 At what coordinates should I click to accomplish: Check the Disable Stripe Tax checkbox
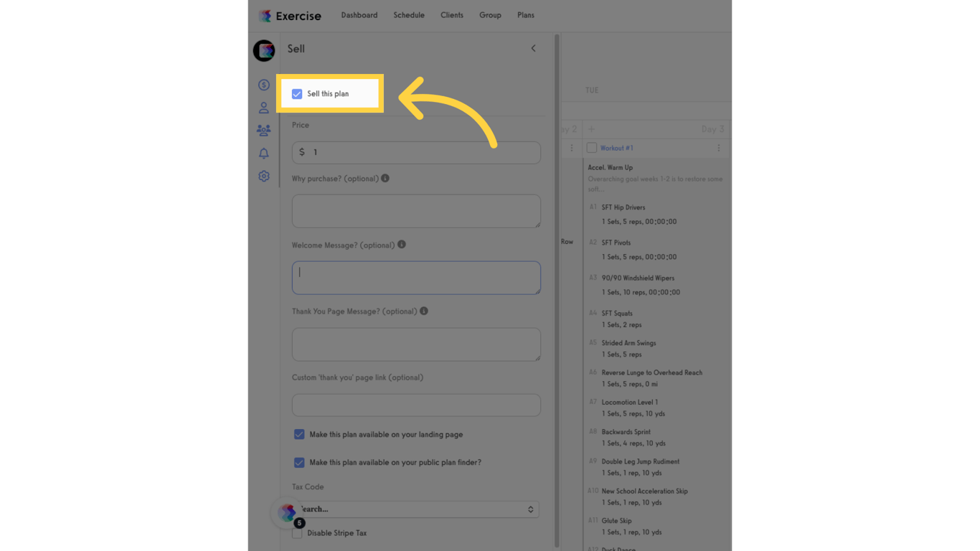pos(296,533)
